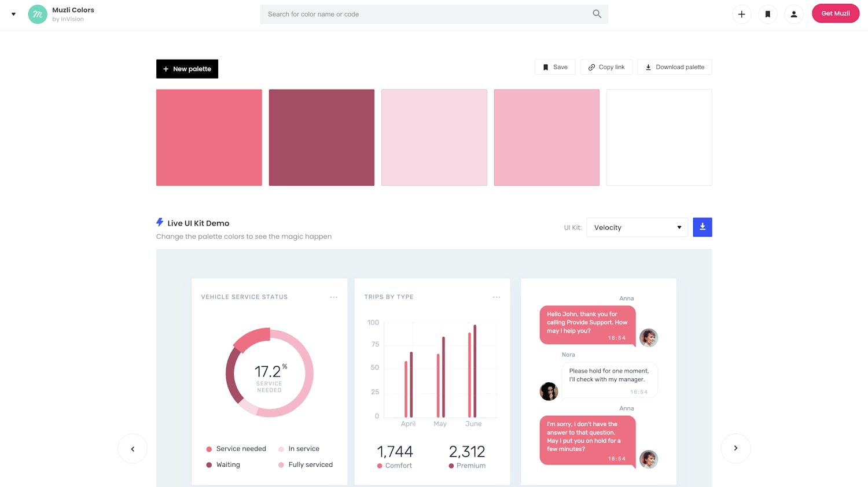The width and height of the screenshot is (868, 487).
Task: Select the white color swatch
Action: [x=659, y=138]
